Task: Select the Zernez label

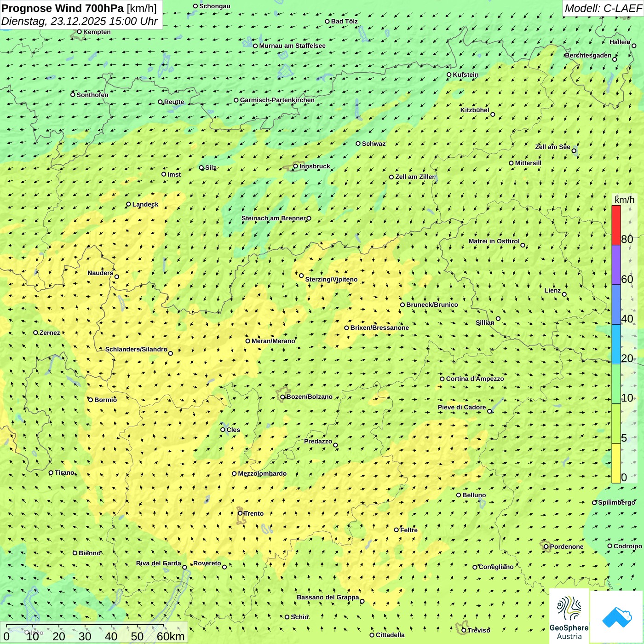Action: [50, 333]
